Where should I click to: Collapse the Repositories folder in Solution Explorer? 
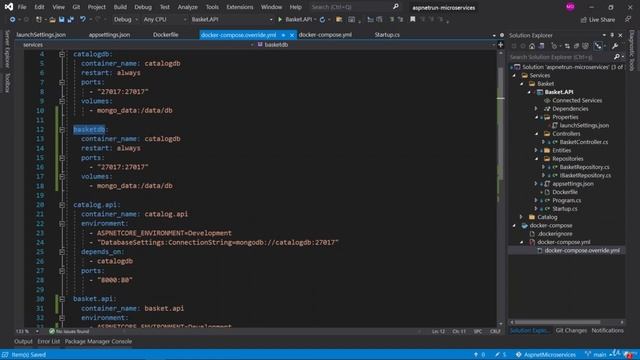pos(537,159)
